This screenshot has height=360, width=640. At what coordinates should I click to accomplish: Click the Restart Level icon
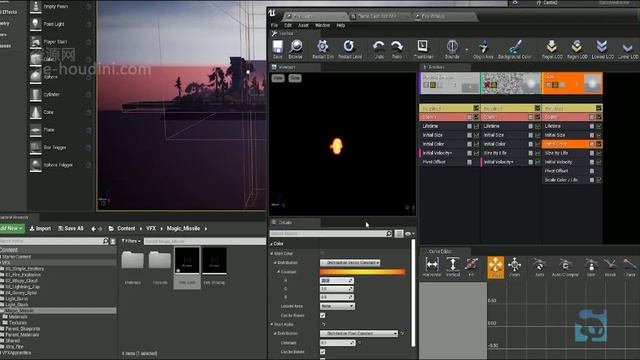pos(349,47)
